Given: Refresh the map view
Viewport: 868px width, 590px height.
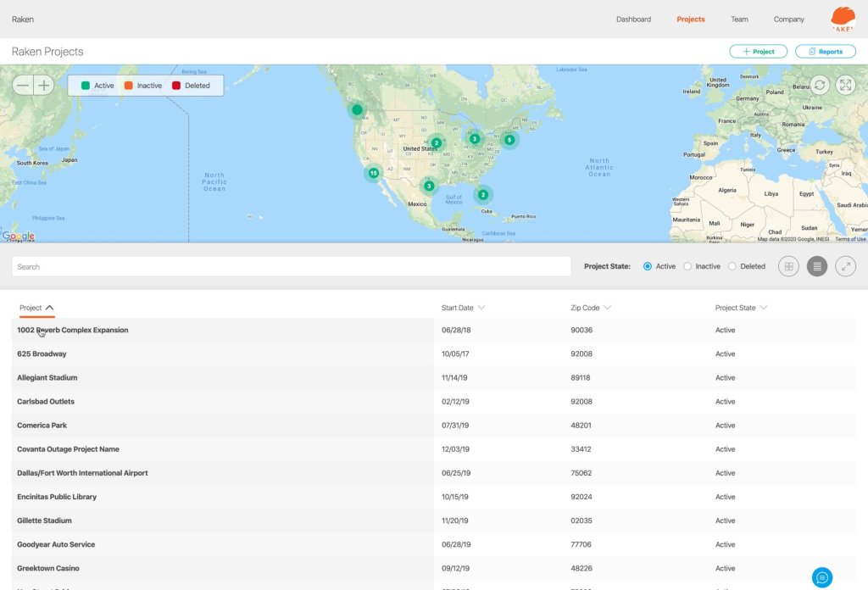Looking at the screenshot, I should 820,85.
